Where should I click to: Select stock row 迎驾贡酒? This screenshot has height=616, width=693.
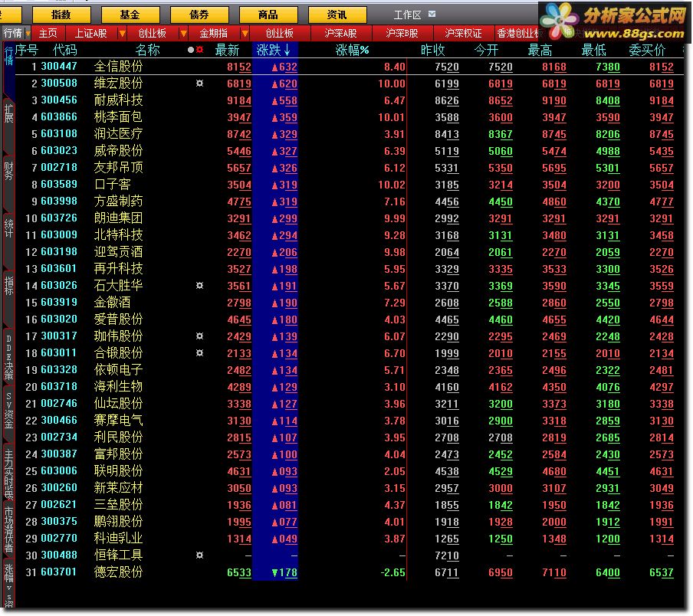coord(349,252)
